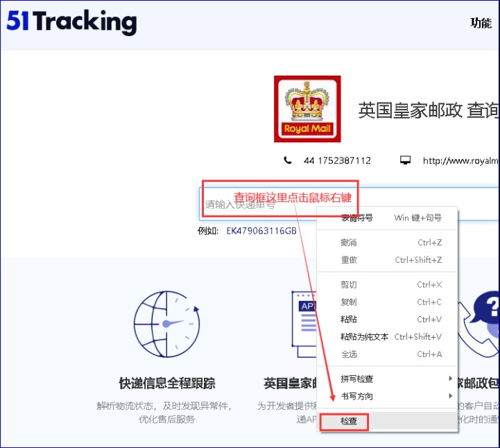This screenshot has width=500, height=448.
Task: Click the 英国皇家邮政 查询 heading
Action: click(429, 110)
